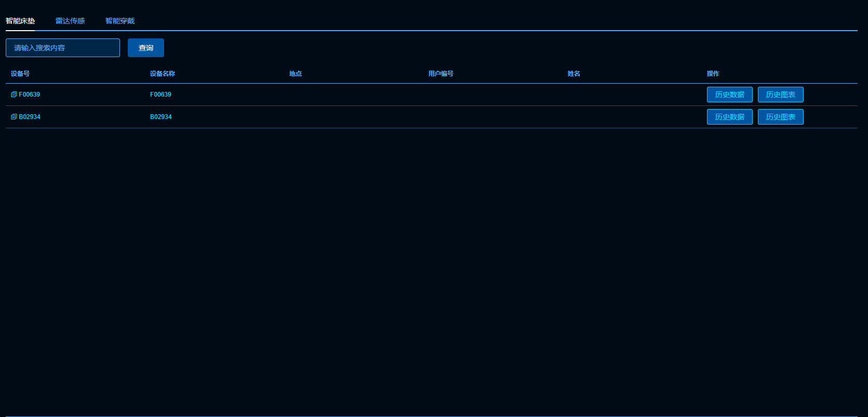
Task: Open 历史图表 for device B02934
Action: point(781,117)
